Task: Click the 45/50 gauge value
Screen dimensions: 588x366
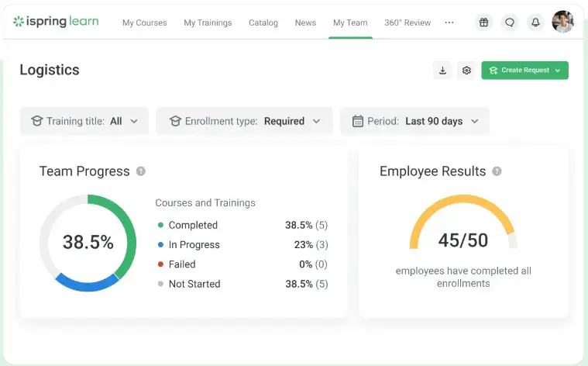Action: pos(463,240)
